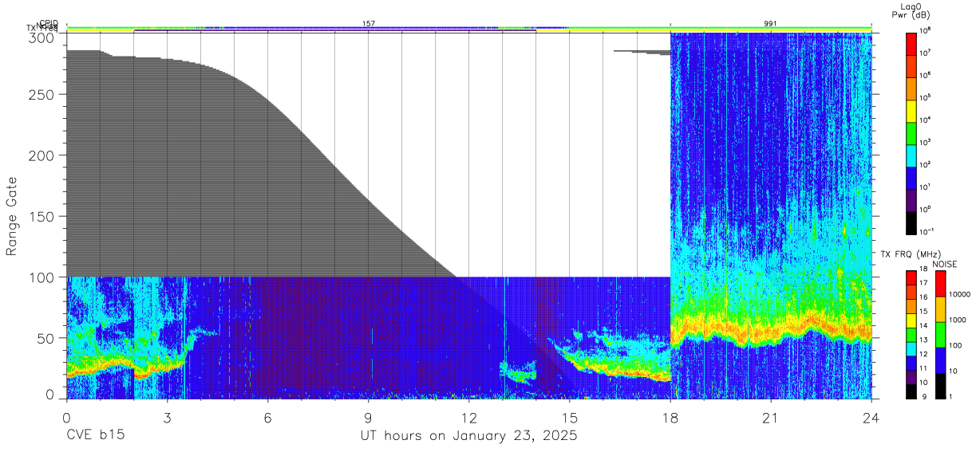Pick the orange segment of the NOISE colorbar

(940, 309)
